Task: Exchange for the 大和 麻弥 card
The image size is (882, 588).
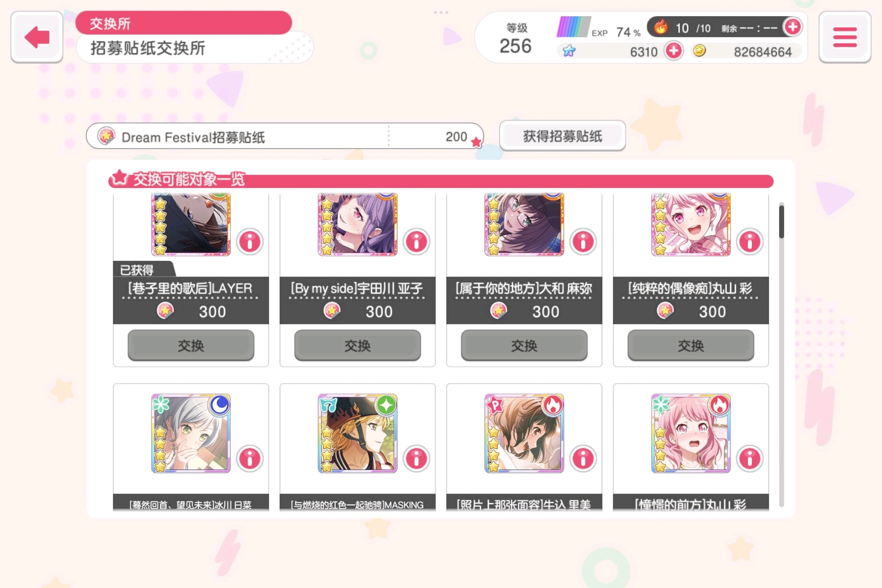Action: tap(524, 345)
